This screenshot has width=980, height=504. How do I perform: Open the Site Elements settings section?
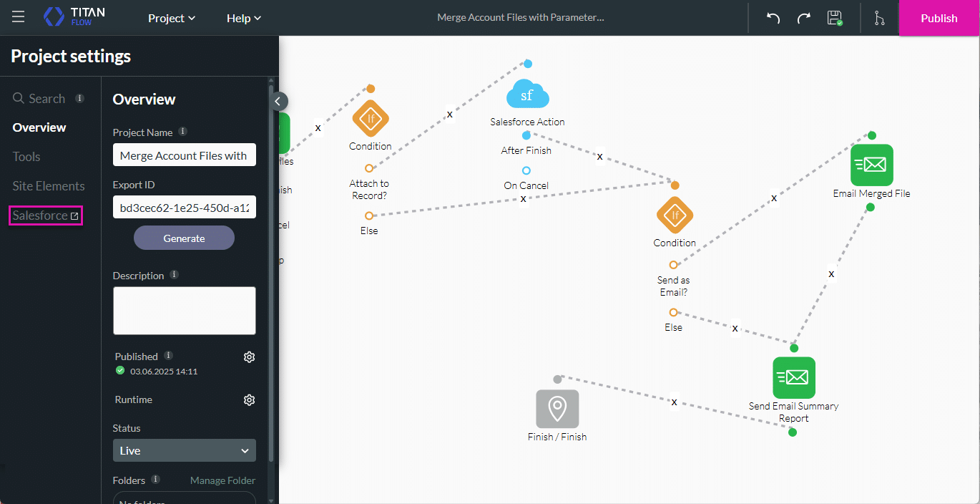[49, 186]
